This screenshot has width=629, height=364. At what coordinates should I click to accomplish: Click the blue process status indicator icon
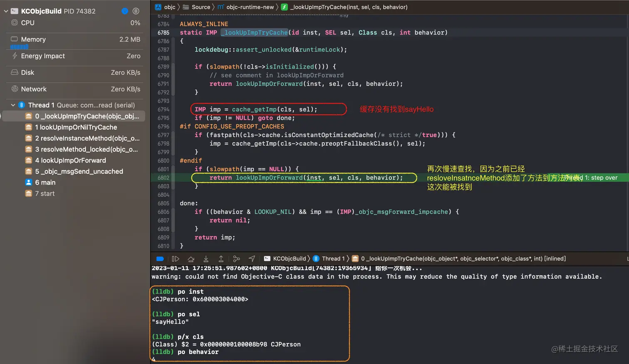click(124, 11)
